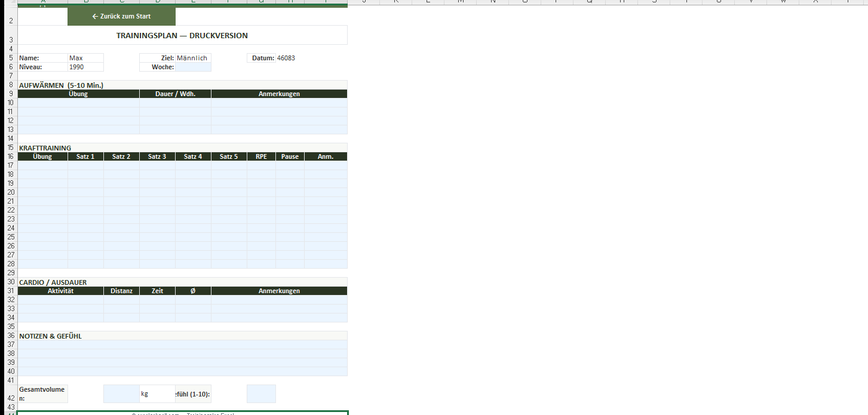Select the 'Ø' average column header
Screen dimensions: 868x415
tap(193, 291)
